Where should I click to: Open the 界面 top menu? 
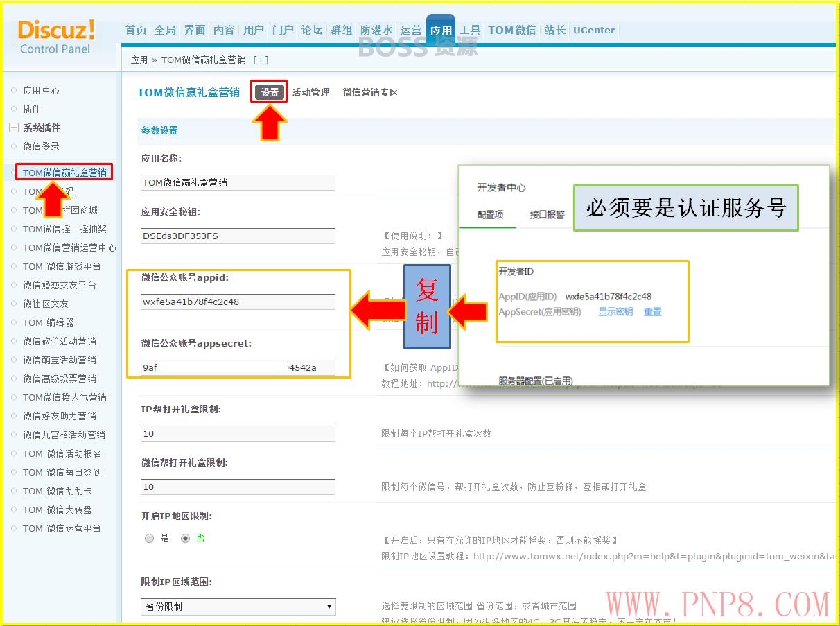tap(195, 30)
